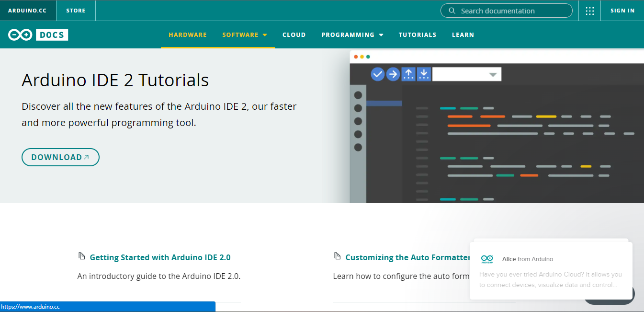Expand the PROGRAMMING dropdown menu
This screenshot has height=312, width=644.
[x=352, y=35]
